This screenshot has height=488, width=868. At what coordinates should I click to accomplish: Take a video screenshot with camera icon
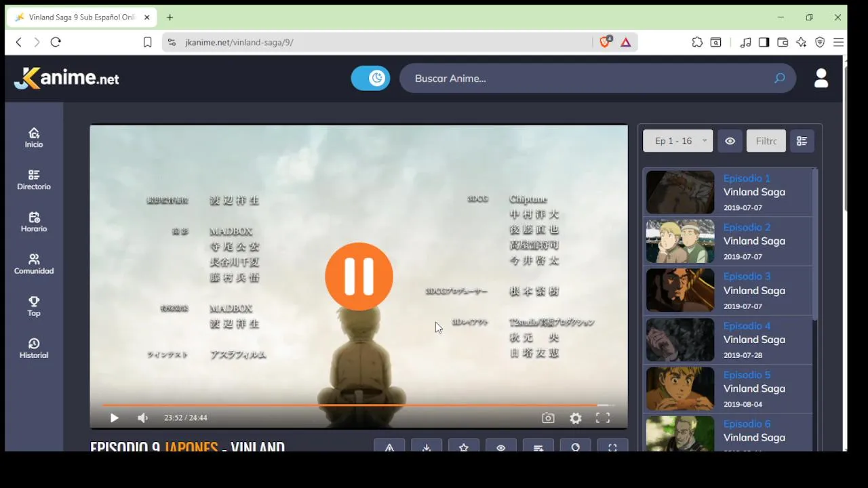[x=548, y=418]
